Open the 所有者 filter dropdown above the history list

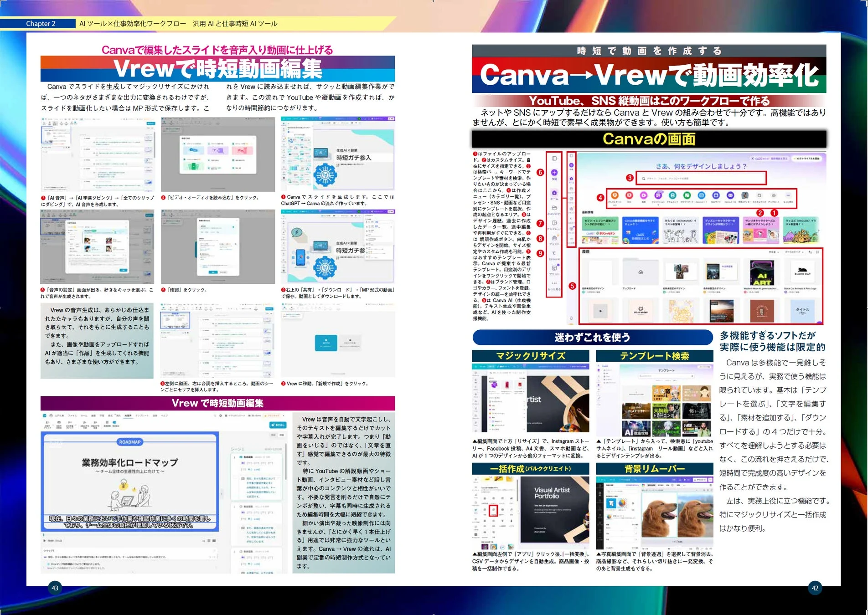click(x=774, y=252)
